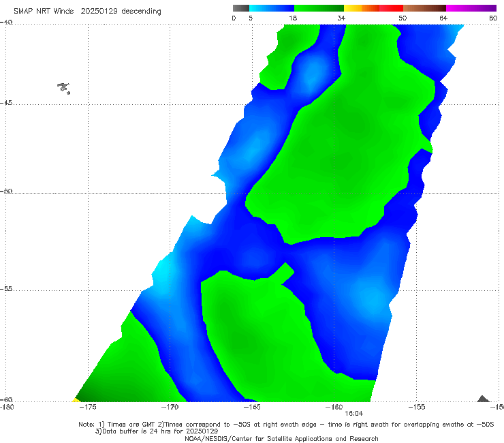
Task: Click the latitude label '-55'
Action: [x=6, y=288]
